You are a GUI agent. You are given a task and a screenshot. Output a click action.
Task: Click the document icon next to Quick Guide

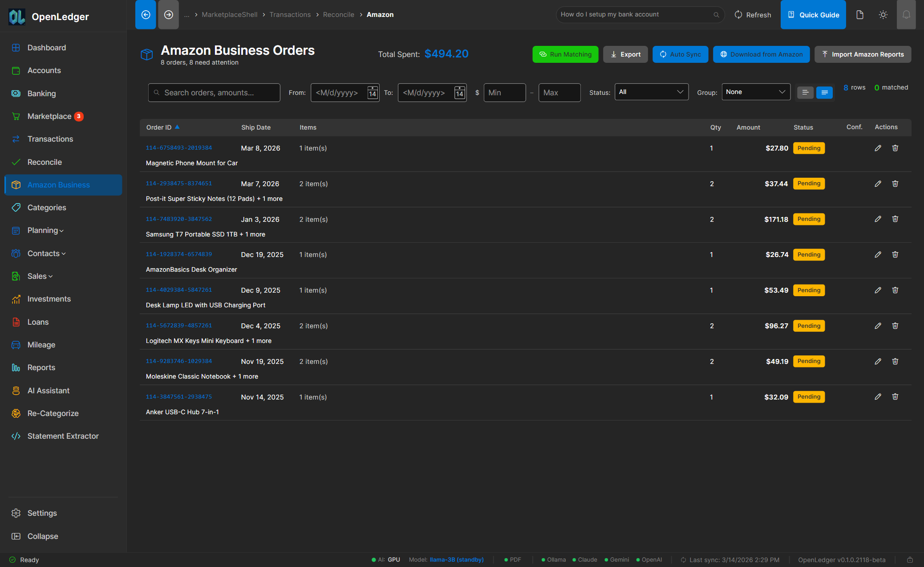pyautogui.click(x=859, y=14)
